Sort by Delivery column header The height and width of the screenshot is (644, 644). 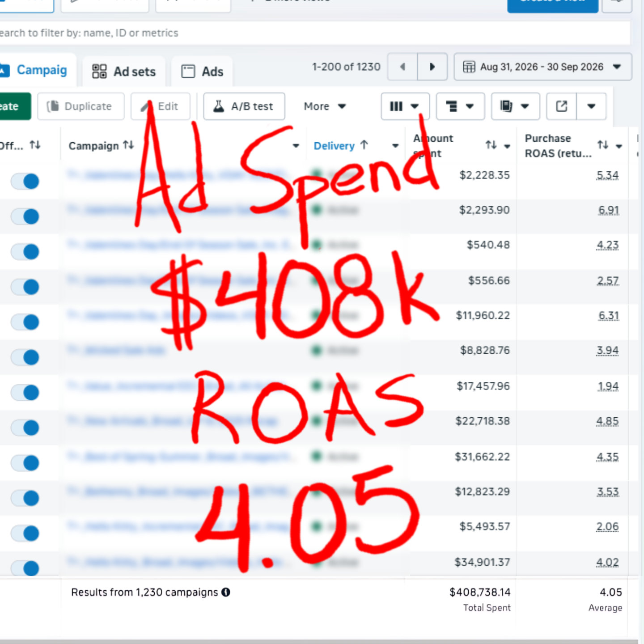[341, 146]
